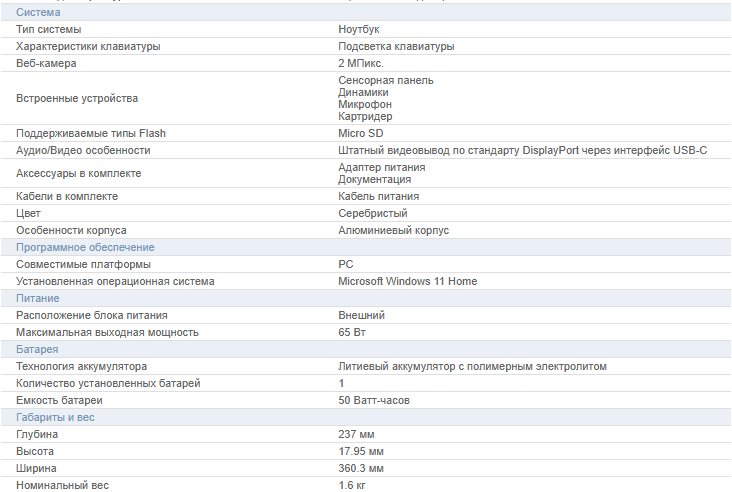Select the "65 Вт" output power value
This screenshot has height=492, width=732.
tap(353, 332)
